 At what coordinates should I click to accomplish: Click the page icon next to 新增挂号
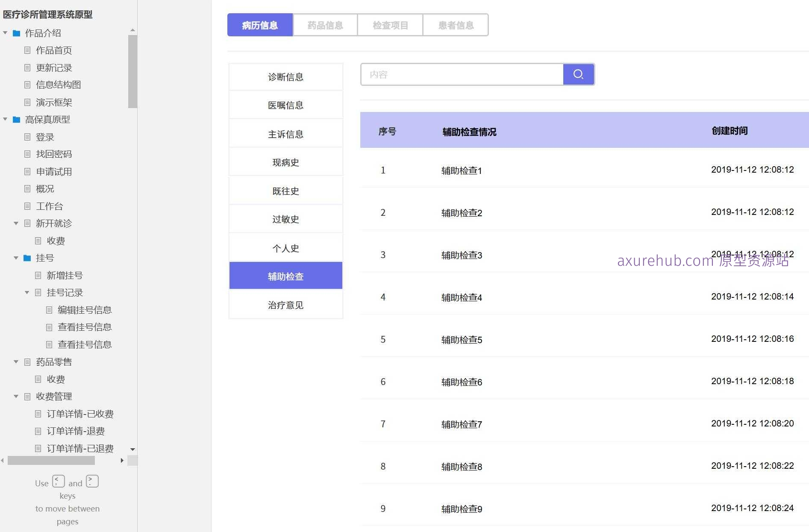[38, 275]
